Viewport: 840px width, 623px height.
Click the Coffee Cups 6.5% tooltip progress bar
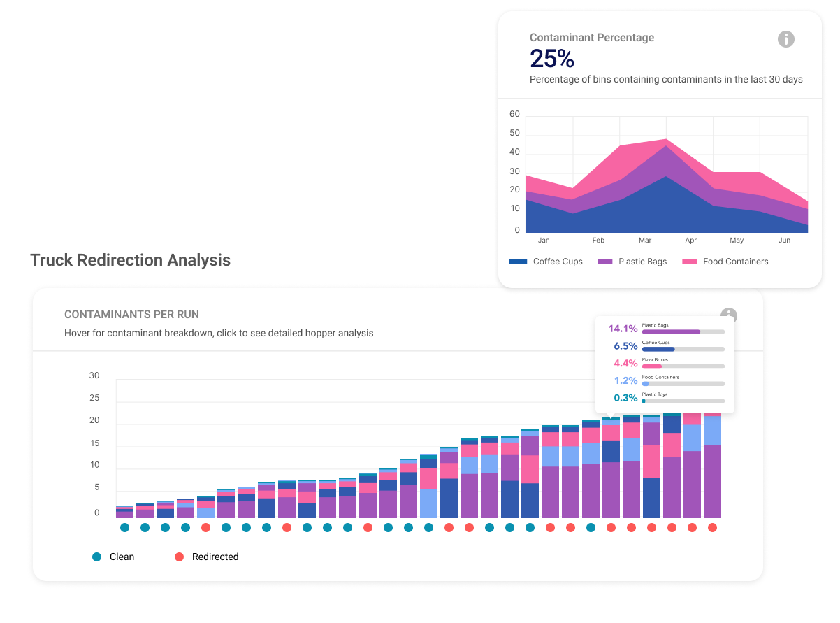[683, 349]
